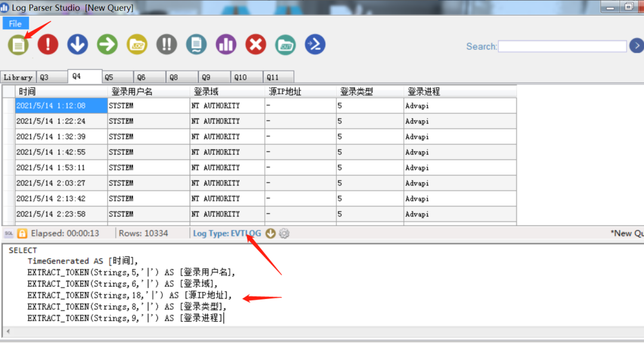Click the SQL icon in status bar
This screenshot has width=644, height=343.
(x=9, y=233)
